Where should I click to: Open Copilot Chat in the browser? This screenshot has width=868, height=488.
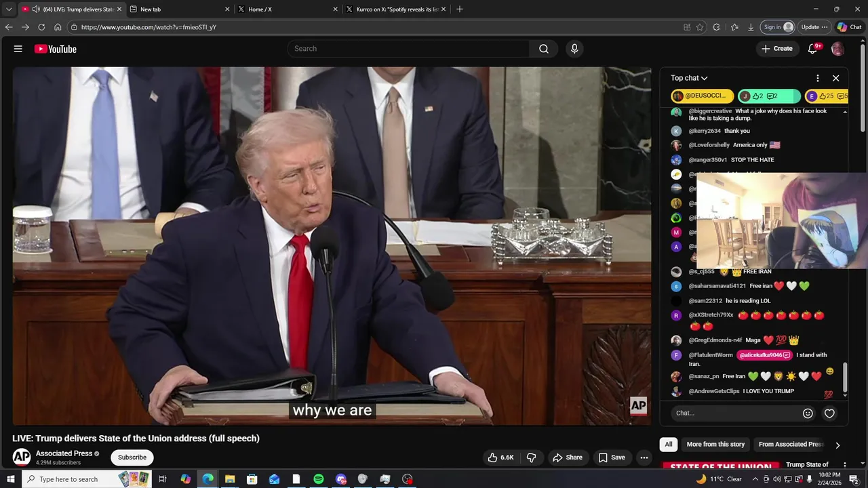pos(849,27)
